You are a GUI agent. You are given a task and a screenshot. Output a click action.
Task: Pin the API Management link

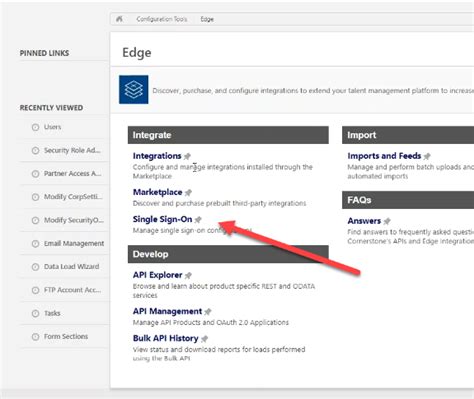coord(208,312)
